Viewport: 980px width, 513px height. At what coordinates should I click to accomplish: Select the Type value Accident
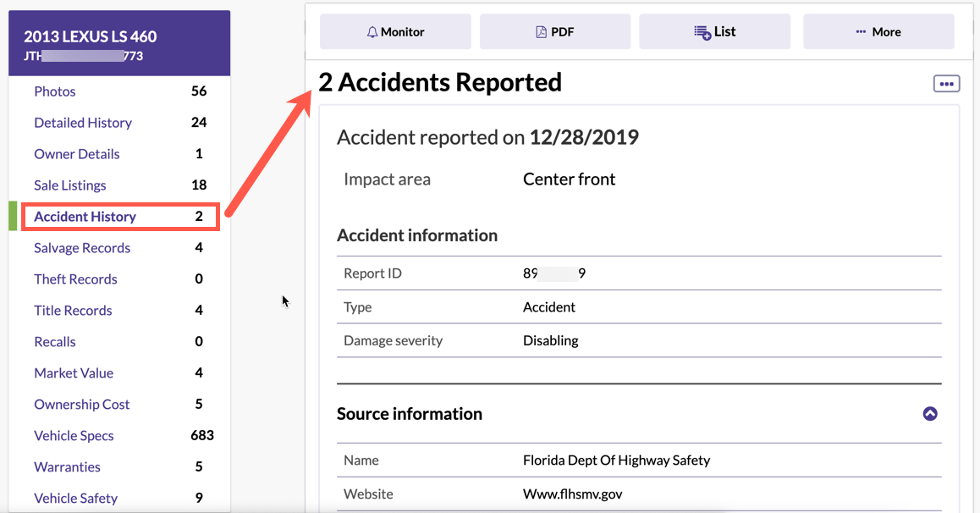coord(548,306)
